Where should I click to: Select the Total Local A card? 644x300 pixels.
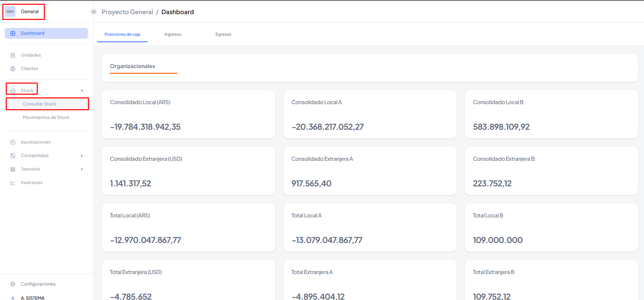pyautogui.click(x=370, y=228)
